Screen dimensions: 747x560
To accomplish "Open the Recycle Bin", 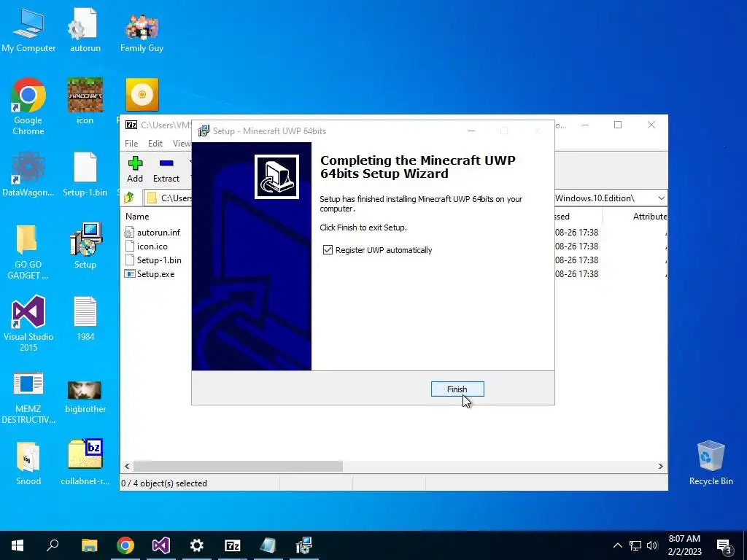I will click(x=711, y=463).
